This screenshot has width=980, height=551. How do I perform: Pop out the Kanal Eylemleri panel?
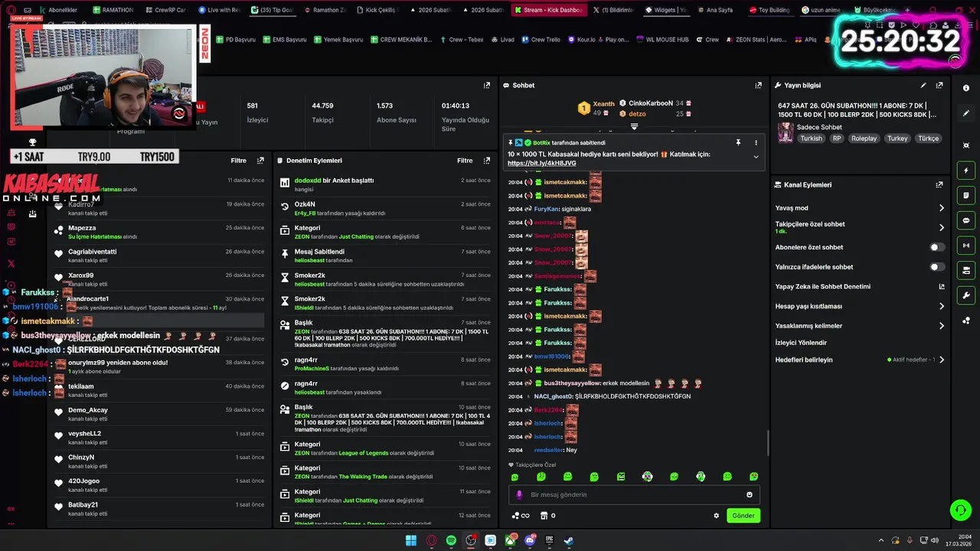939,184
